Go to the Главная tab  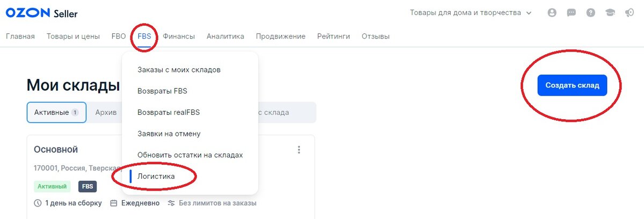(20, 36)
